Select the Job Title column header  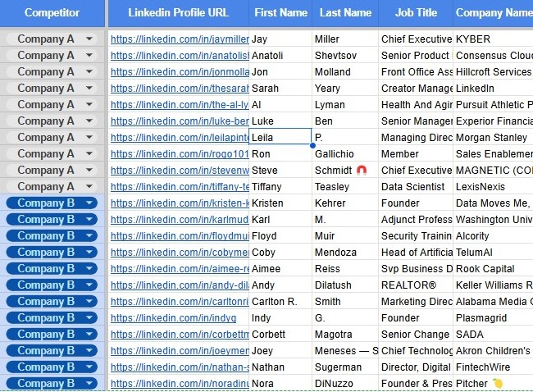(x=416, y=13)
